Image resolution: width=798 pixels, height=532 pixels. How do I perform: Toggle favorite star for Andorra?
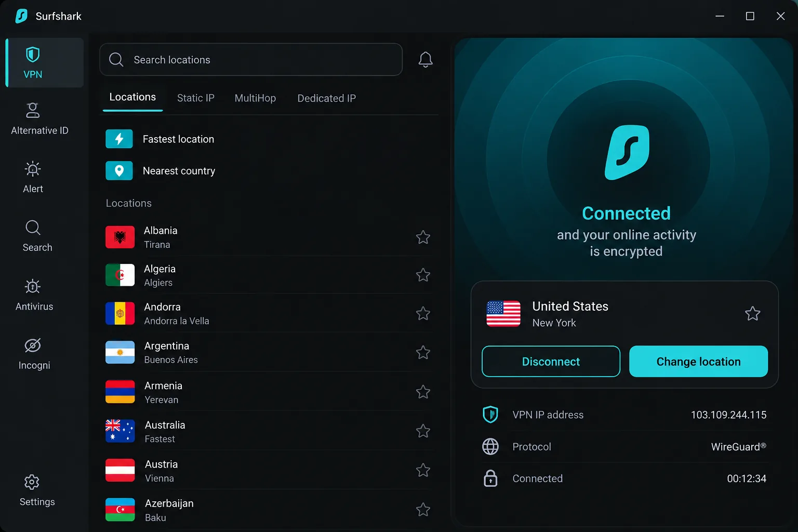coord(423,314)
